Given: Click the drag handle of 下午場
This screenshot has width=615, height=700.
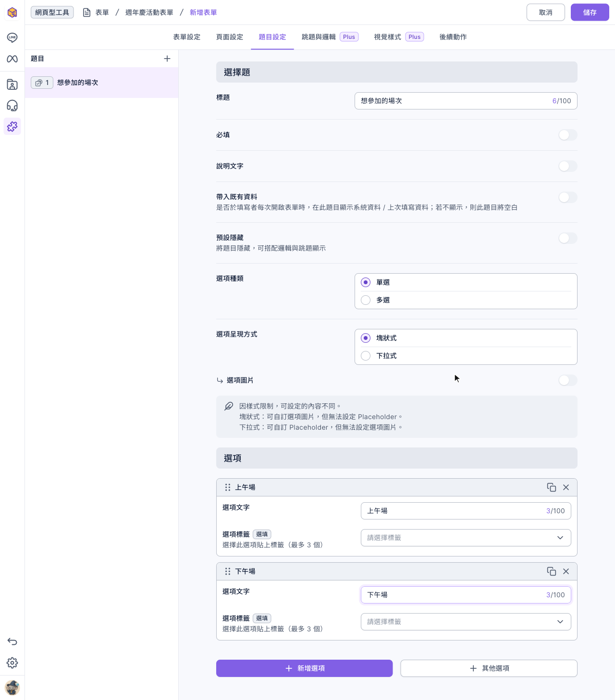Looking at the screenshot, I should pos(228,571).
